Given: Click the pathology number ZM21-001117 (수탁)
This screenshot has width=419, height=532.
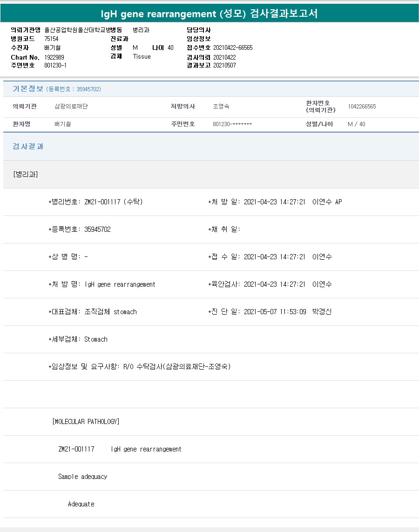Looking at the screenshot, I should pyautogui.click(x=95, y=202).
